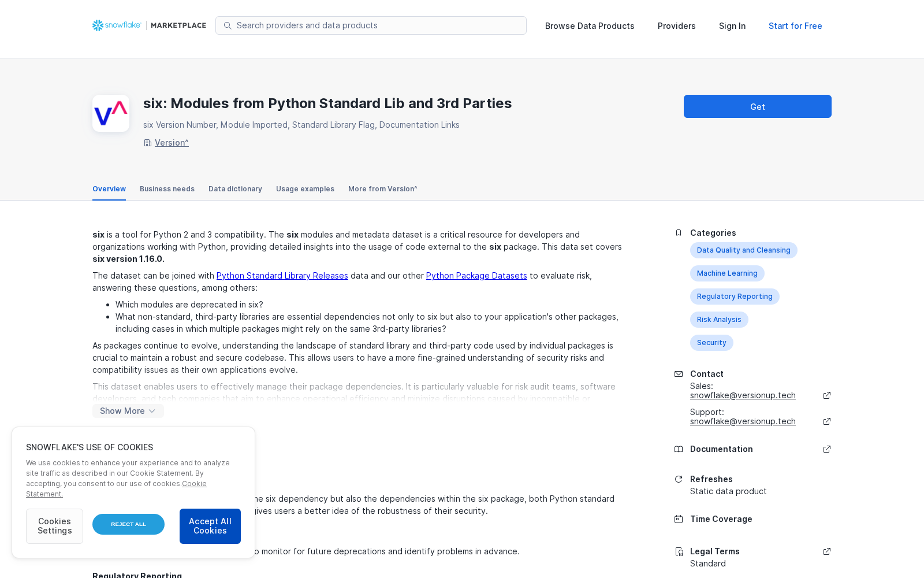Click the search magnifier icon
Screen dimensions: 924x578
[228, 25]
